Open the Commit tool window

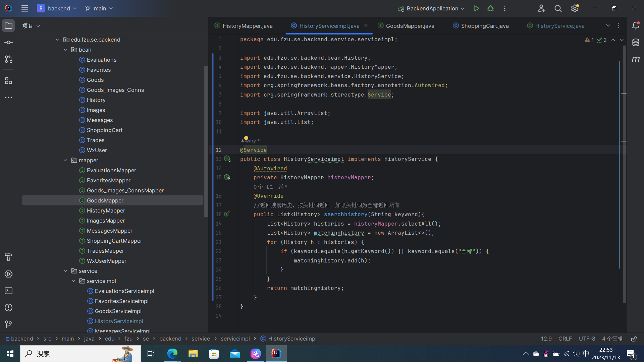tap(8, 43)
